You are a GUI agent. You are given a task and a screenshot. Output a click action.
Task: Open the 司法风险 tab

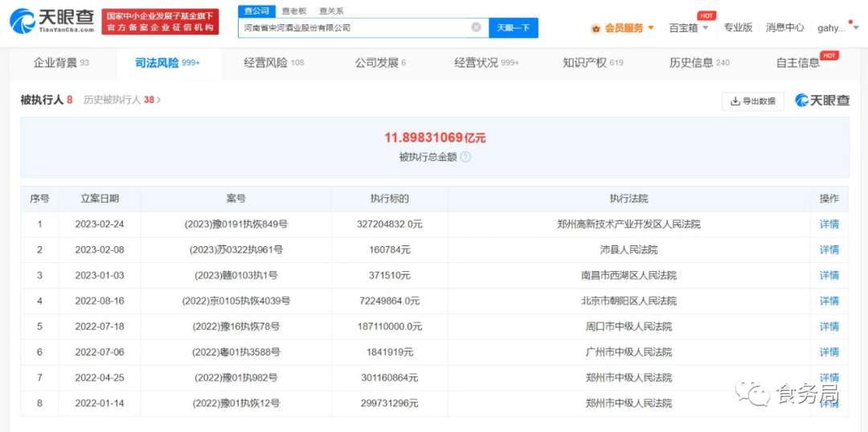tap(168, 63)
